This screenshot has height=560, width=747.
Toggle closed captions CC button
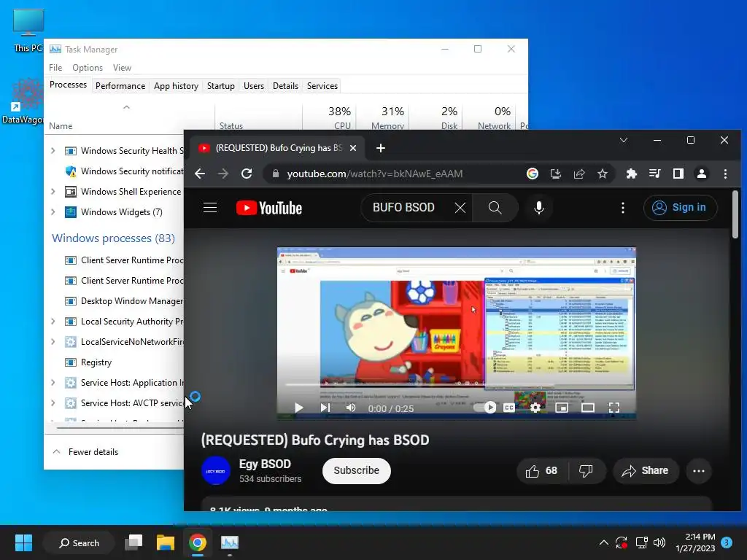(x=509, y=408)
